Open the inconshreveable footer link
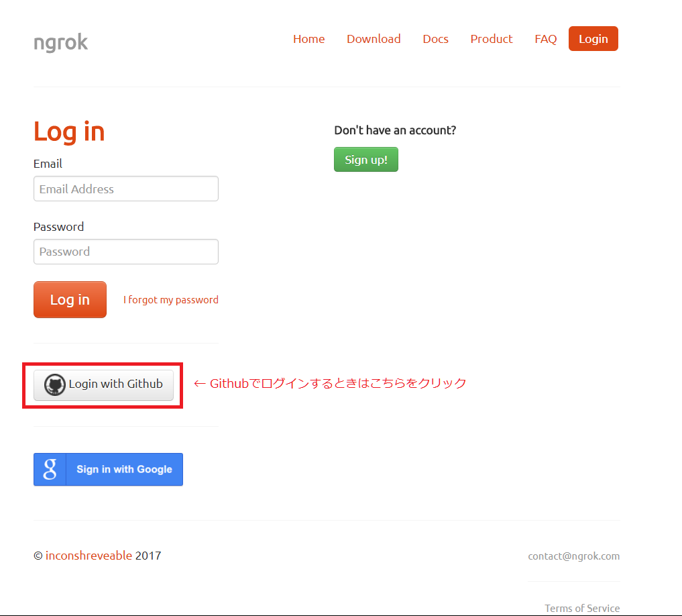This screenshot has height=616, width=682. click(x=89, y=556)
